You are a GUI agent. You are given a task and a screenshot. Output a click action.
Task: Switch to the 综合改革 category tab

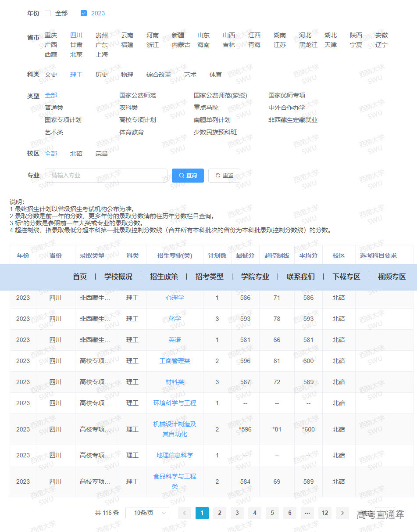[158, 75]
